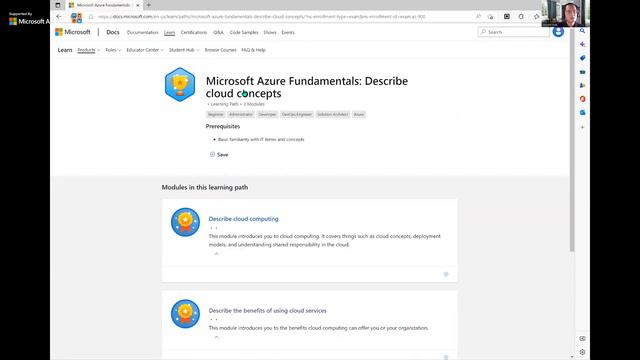Screen dimensions: 640x360
Task: Open the Certifications menu item
Action: coord(194,32)
